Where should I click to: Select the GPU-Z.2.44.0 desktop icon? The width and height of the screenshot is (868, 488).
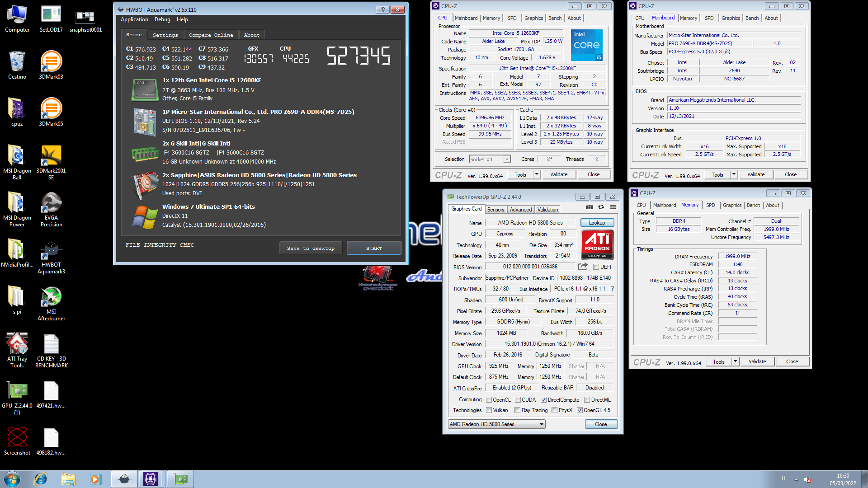(x=17, y=398)
